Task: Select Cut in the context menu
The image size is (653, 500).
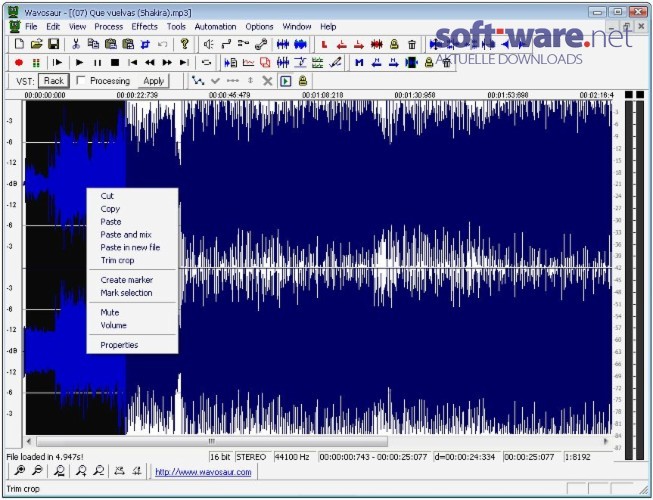Action: [132, 196]
